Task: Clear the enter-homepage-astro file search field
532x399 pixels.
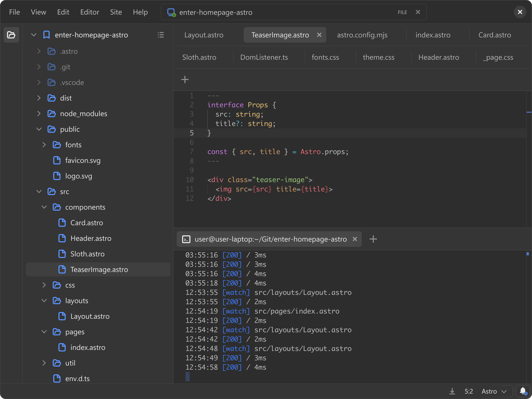Action: pos(418,12)
